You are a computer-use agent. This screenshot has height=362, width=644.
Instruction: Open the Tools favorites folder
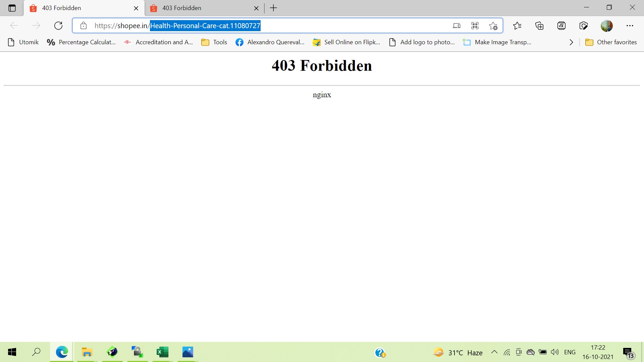pyautogui.click(x=214, y=42)
